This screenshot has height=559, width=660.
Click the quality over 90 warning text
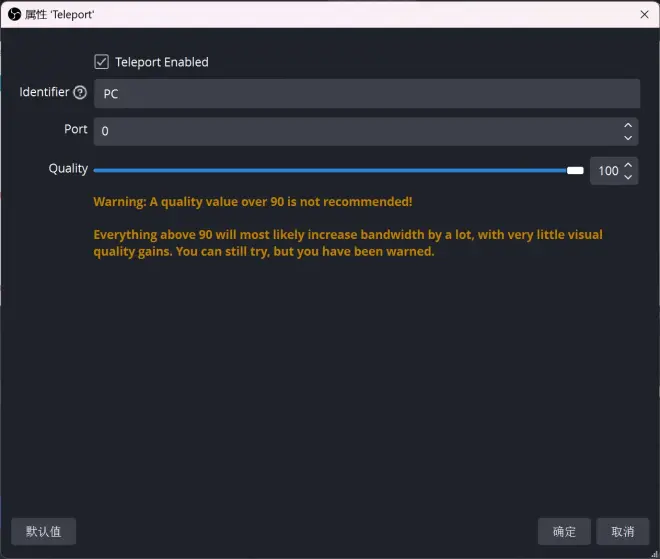point(253,202)
